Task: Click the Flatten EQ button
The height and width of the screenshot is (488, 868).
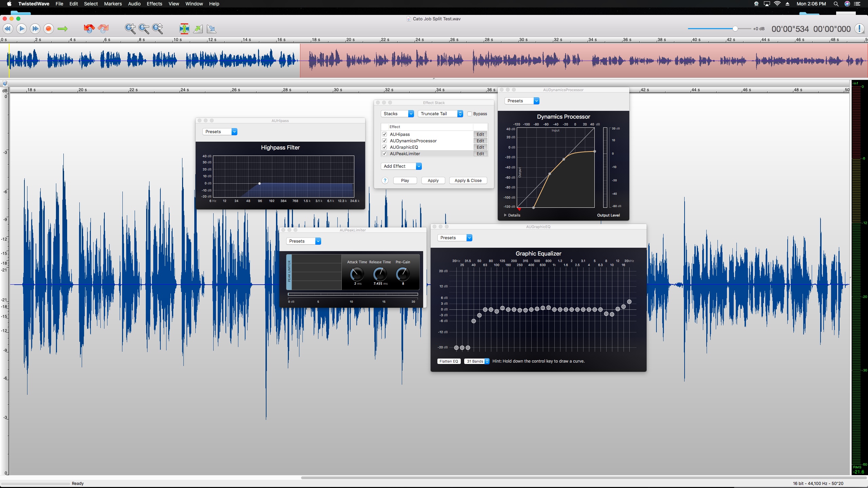Action: coord(449,361)
